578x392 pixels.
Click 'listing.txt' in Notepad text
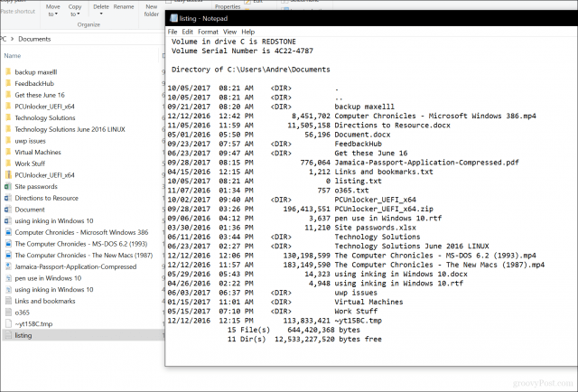click(x=358, y=181)
